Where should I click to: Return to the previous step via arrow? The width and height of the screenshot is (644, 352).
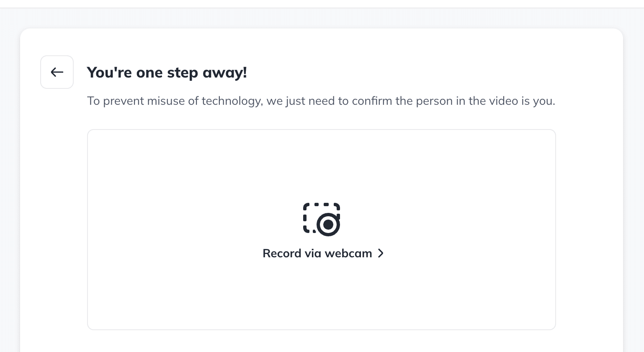point(57,72)
